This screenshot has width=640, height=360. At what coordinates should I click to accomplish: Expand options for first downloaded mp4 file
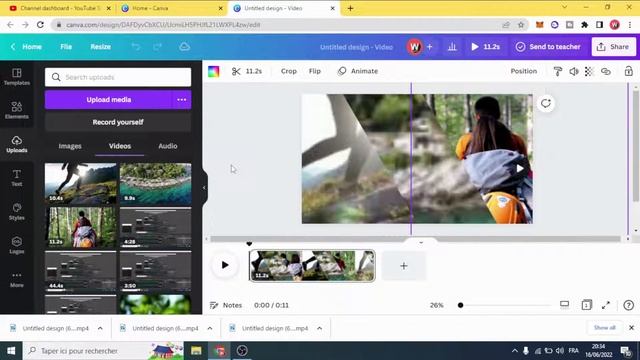click(100, 328)
